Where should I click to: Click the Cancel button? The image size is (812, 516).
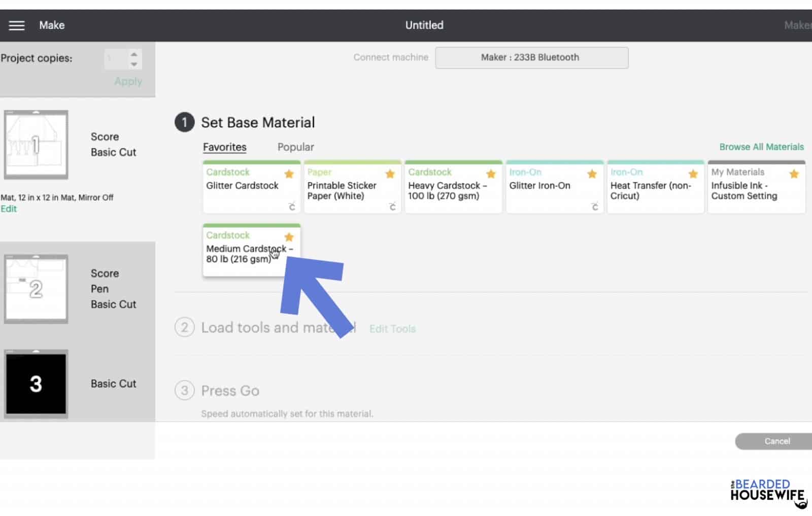click(x=773, y=441)
